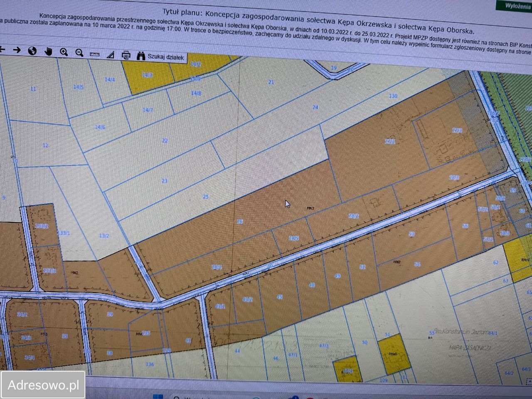Select parcel 45 on the map
Screen dimensions: 532x399
(279, 297)
